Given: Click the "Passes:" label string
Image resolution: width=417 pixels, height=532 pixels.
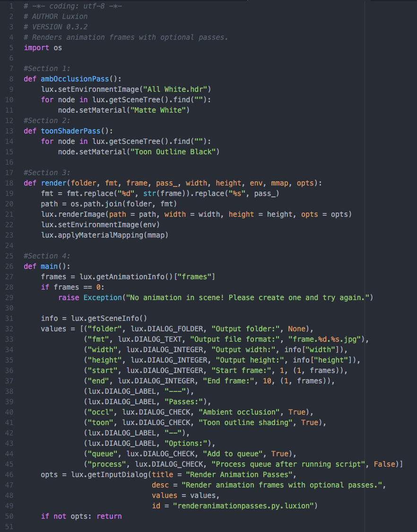Looking at the screenshot, I should pyautogui.click(x=183, y=402).
